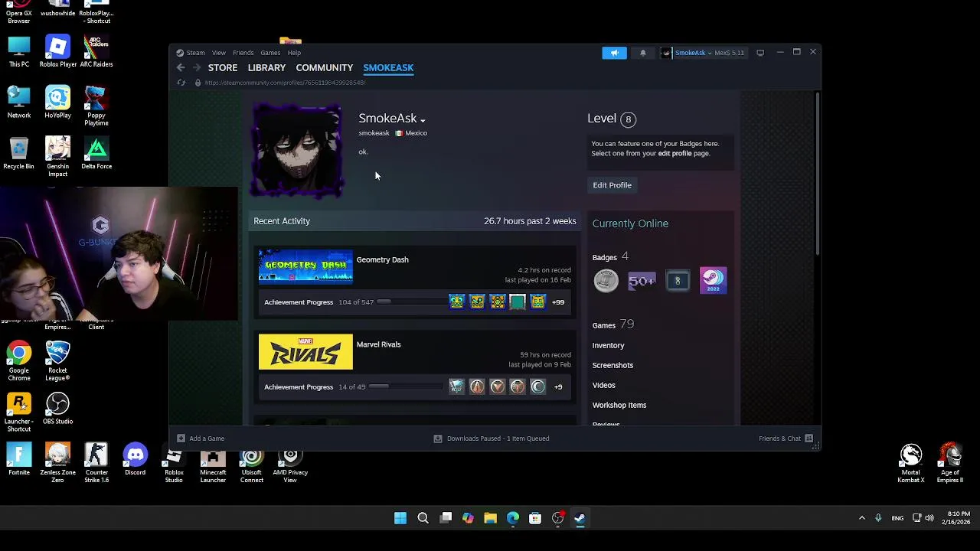980x551 pixels.
Task: Expand +9 more Marvel Rivals achievements
Action: (x=558, y=387)
